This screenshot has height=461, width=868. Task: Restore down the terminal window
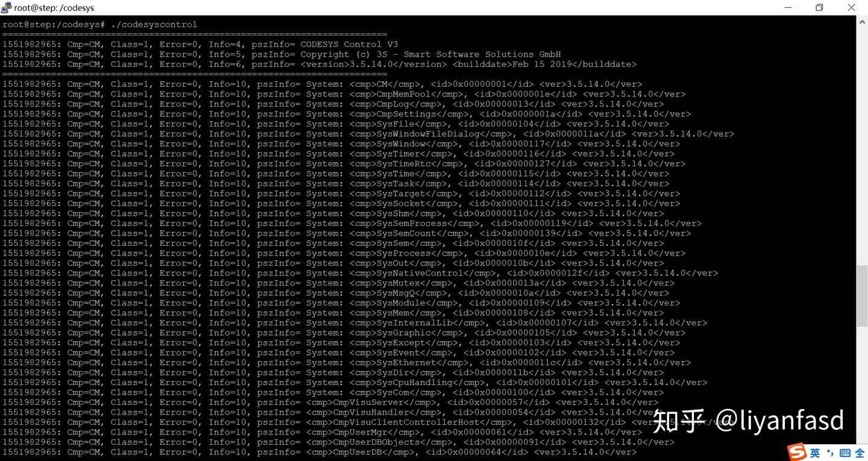[x=819, y=7]
